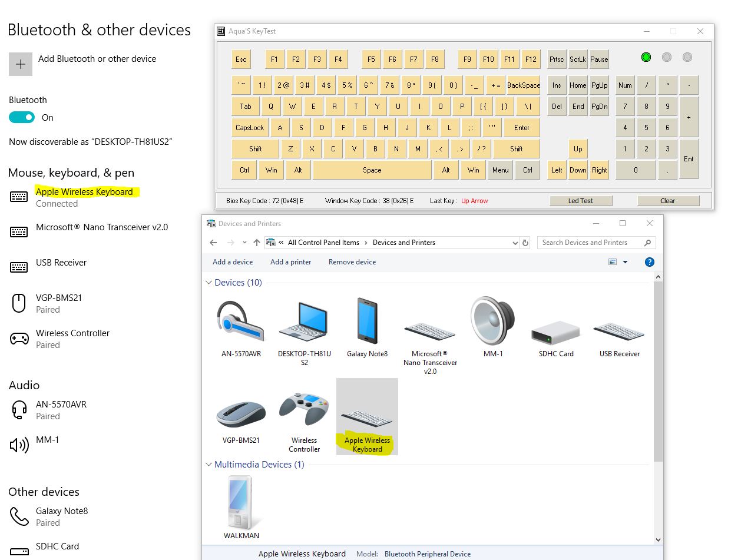The image size is (751, 560).
Task: Click Add a device in Devices and Printers
Action: pyautogui.click(x=233, y=262)
